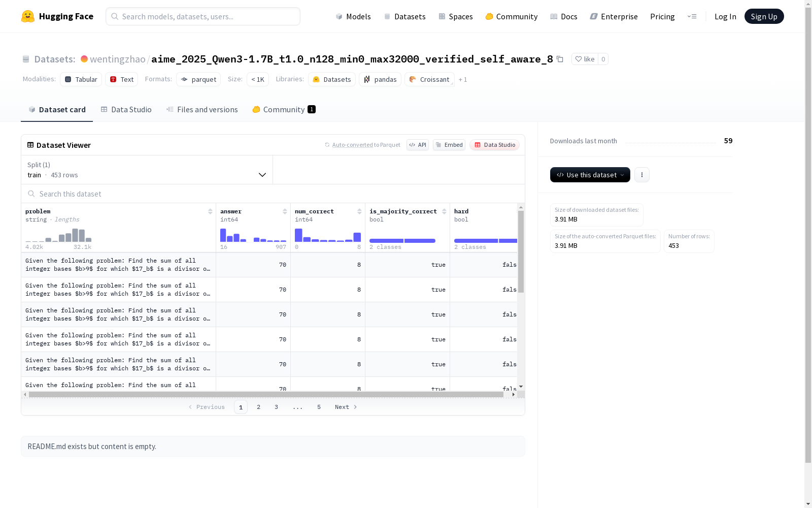Click the current page 1 button

pos(241,407)
